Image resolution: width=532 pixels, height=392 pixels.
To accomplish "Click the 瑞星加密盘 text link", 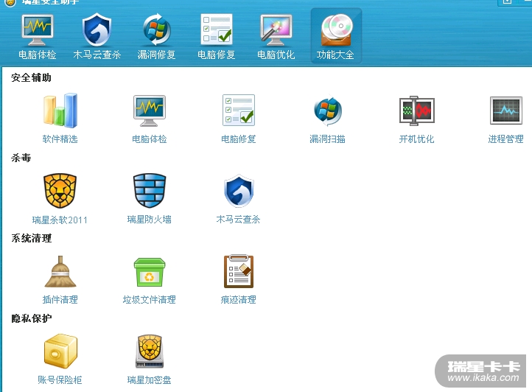I will pos(150,379).
